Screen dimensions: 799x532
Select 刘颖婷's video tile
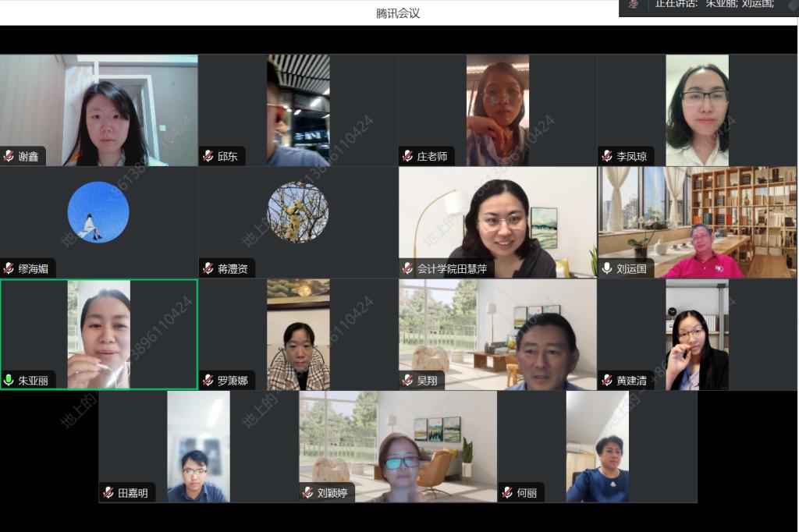point(398,446)
